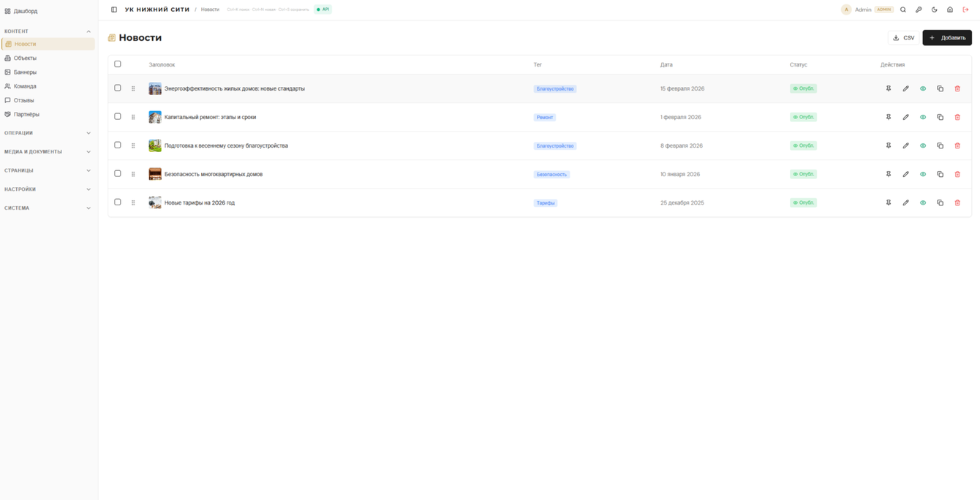Open the home icon in the header

click(x=950, y=10)
